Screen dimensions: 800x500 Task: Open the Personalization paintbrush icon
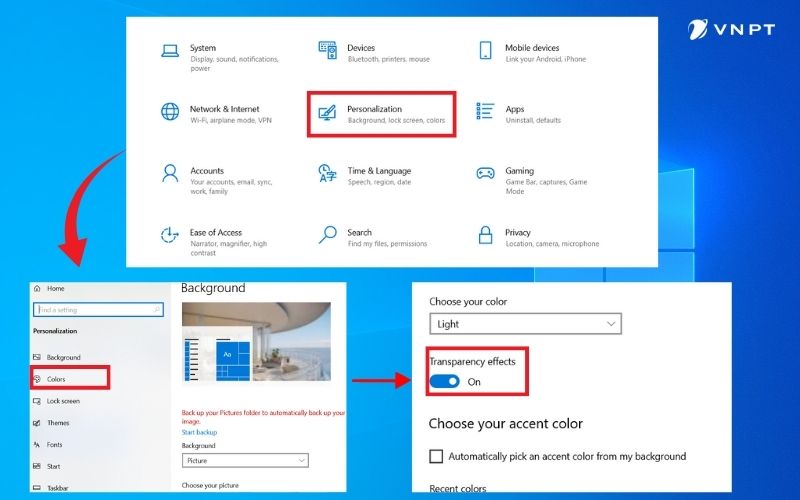327,111
